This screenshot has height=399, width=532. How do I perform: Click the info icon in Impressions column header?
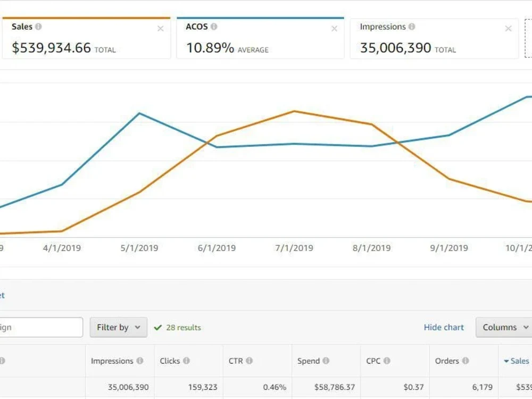140,361
